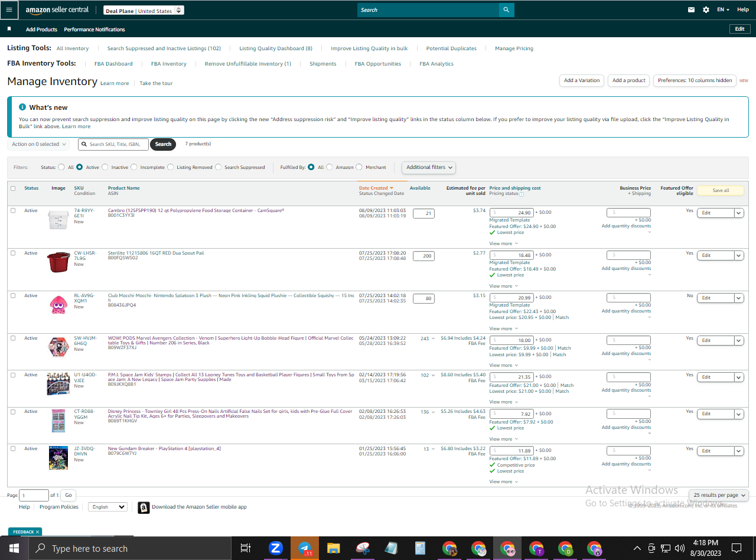Open the FBA Dashboard tab

tap(113, 64)
